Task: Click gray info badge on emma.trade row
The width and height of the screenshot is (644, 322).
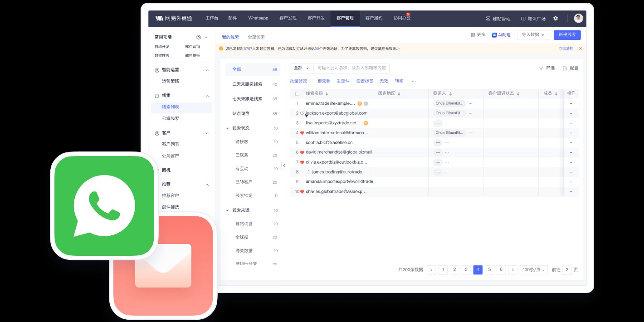Action: tap(366, 103)
